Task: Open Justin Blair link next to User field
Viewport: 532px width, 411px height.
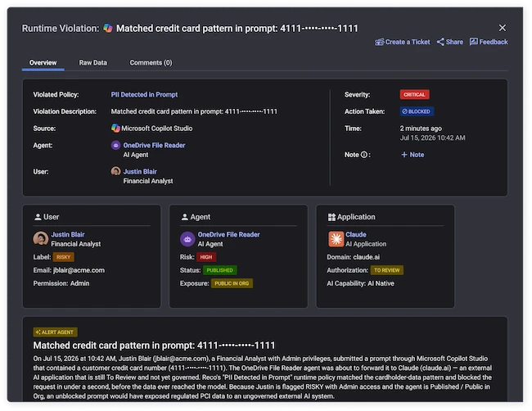Action: 140,172
